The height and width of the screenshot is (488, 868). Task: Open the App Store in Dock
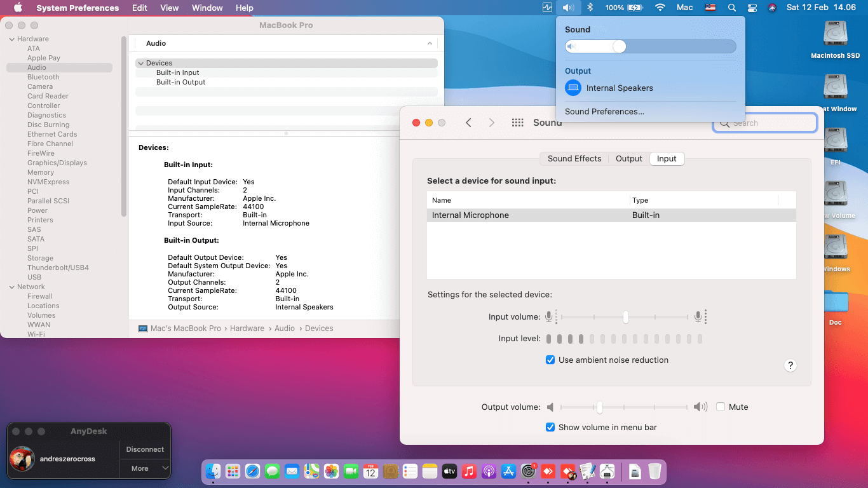pos(508,471)
